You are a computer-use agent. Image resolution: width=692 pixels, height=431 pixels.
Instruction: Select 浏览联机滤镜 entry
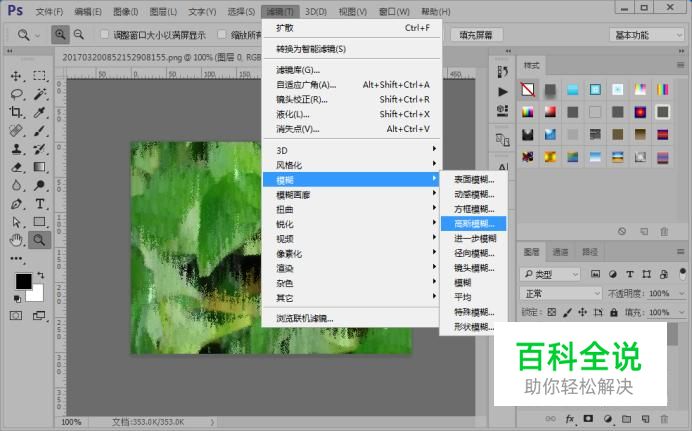coord(351,318)
